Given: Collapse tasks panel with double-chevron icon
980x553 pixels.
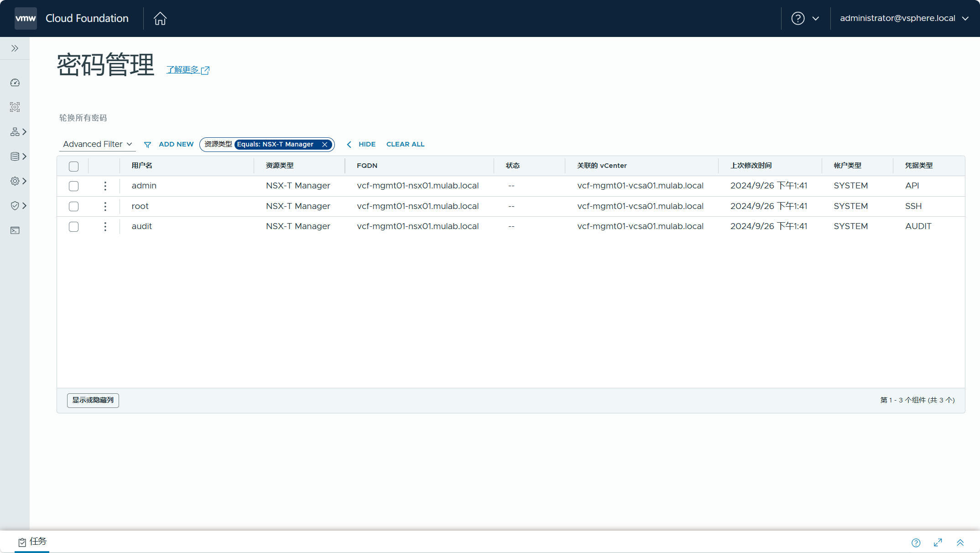Looking at the screenshot, I should [x=960, y=543].
